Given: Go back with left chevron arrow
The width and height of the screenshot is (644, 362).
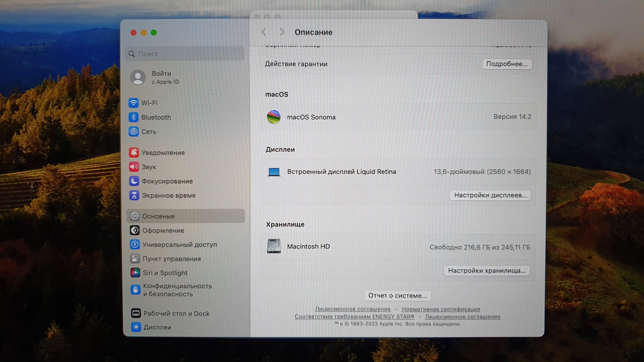Looking at the screenshot, I should (264, 32).
